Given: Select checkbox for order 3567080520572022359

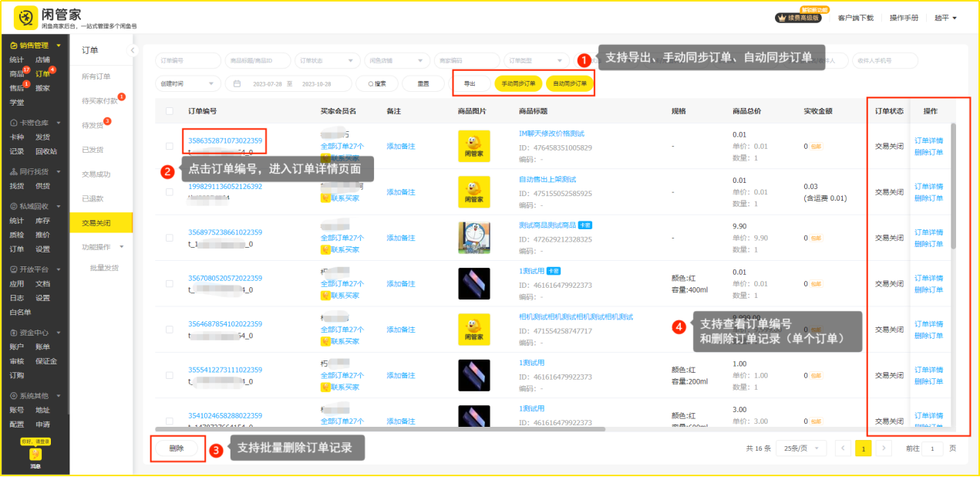Looking at the screenshot, I should [170, 283].
